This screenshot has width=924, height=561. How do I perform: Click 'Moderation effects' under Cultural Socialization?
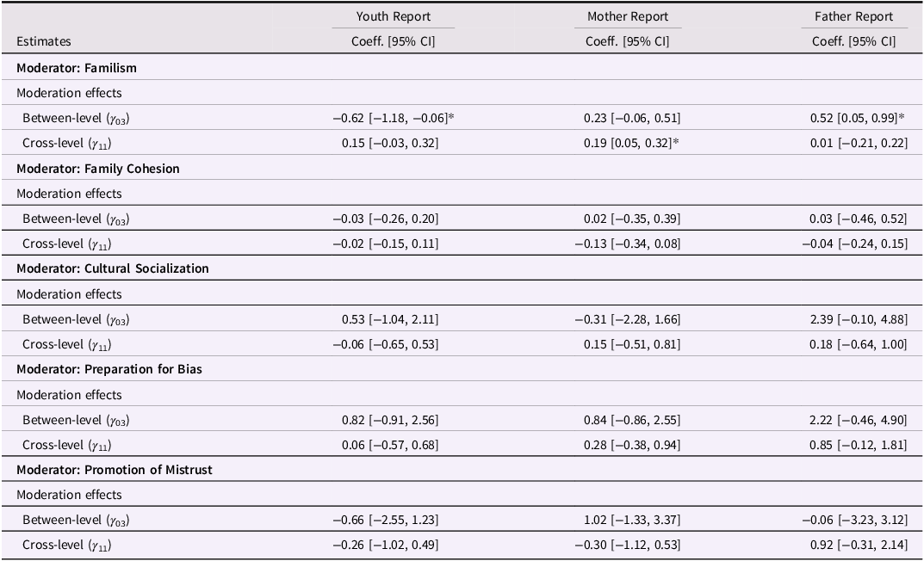69,294
